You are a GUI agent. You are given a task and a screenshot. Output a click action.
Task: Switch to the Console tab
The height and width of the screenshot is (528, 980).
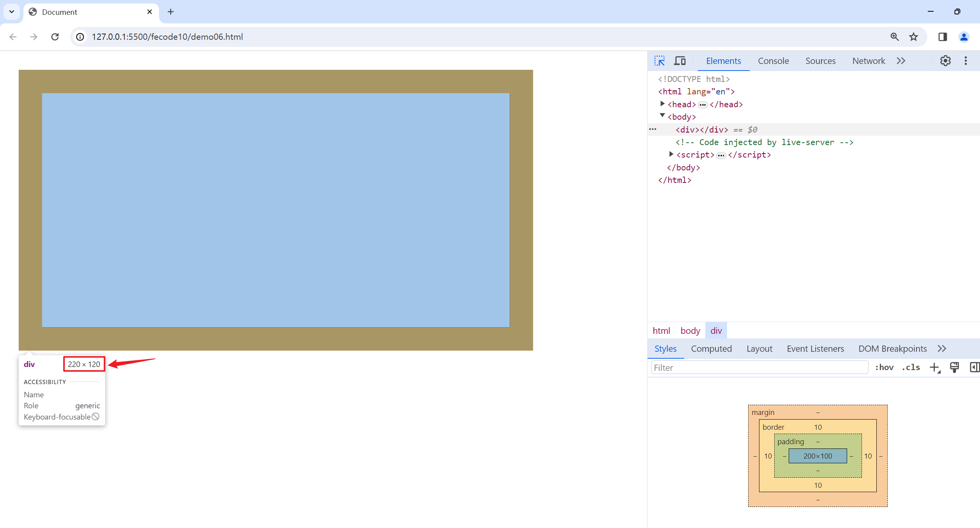773,61
